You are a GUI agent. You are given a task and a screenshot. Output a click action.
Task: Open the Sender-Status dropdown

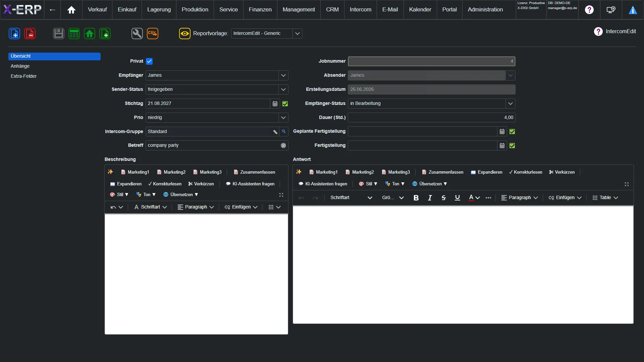[x=283, y=89]
